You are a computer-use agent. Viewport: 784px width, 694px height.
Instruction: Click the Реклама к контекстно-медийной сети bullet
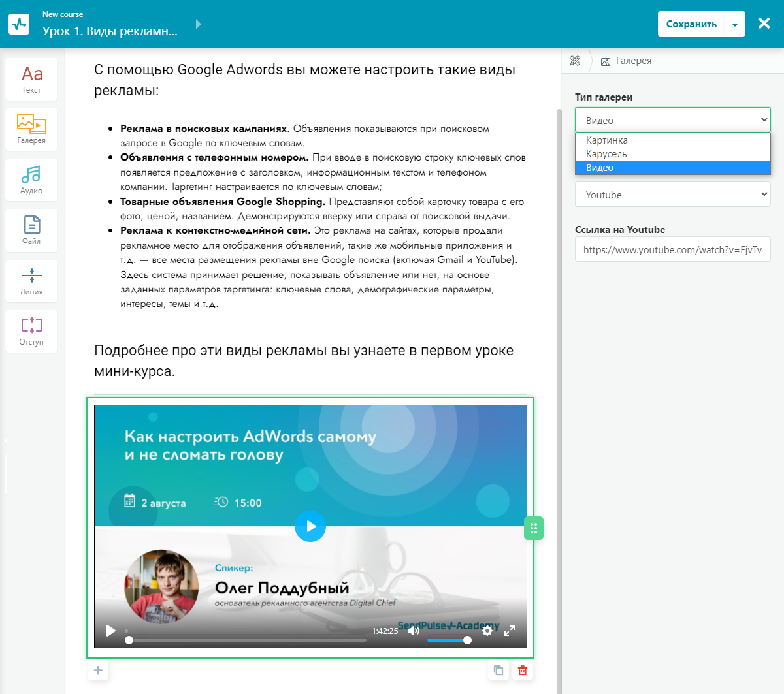pos(319,267)
